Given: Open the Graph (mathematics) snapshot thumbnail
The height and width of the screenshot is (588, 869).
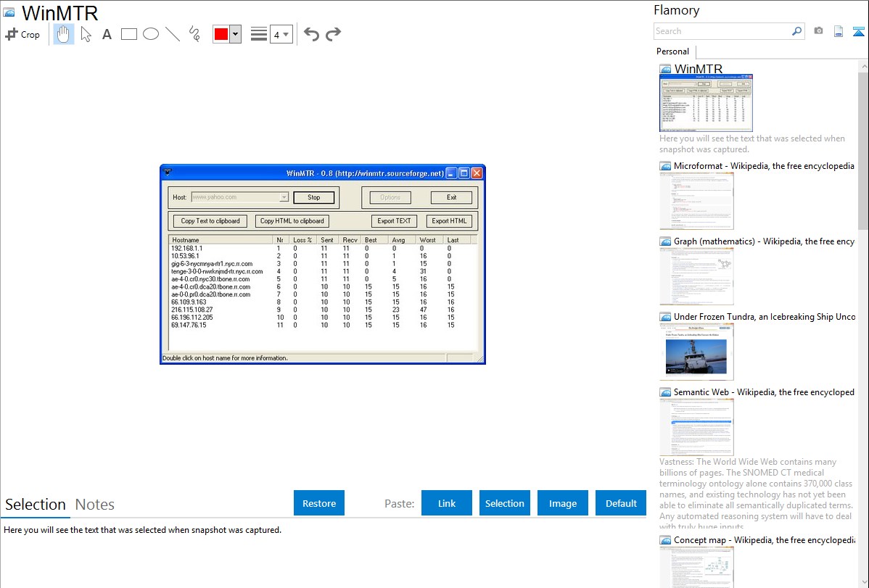Looking at the screenshot, I should point(696,276).
